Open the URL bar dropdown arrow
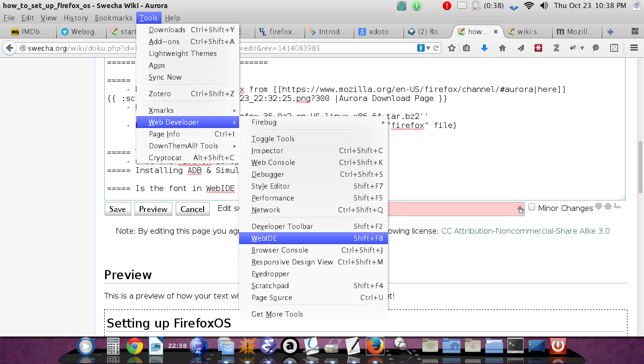This screenshot has height=364, width=644. click(x=428, y=48)
